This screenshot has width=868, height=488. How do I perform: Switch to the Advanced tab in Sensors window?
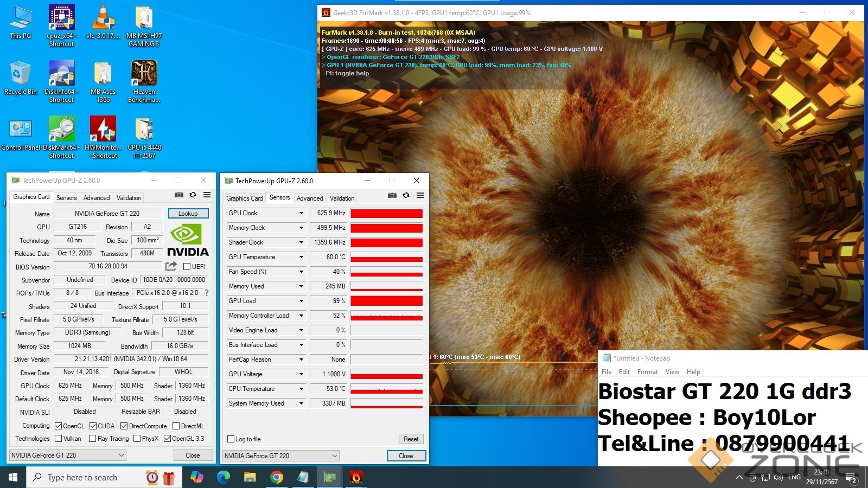(310, 198)
